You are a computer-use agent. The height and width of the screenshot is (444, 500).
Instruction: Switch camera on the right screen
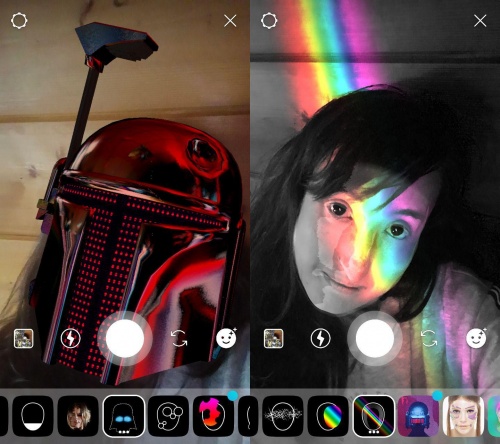(x=429, y=338)
